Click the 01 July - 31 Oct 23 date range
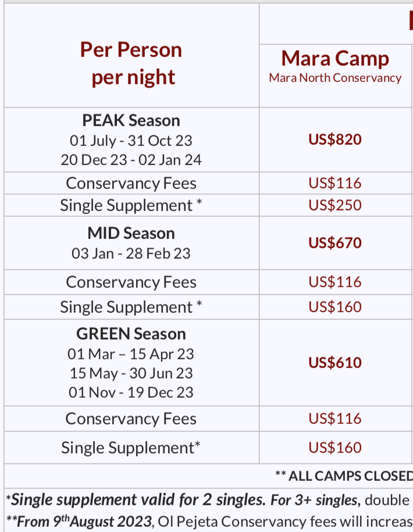 pyautogui.click(x=131, y=141)
